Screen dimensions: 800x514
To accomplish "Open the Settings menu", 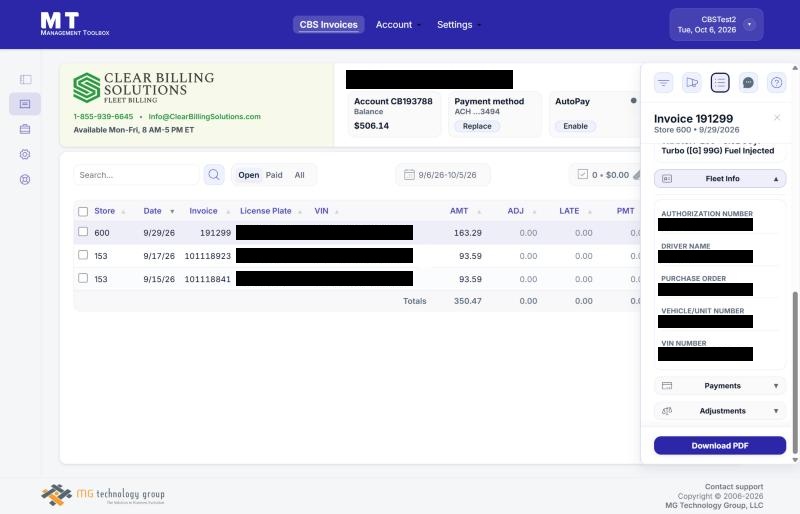I will (459, 25).
